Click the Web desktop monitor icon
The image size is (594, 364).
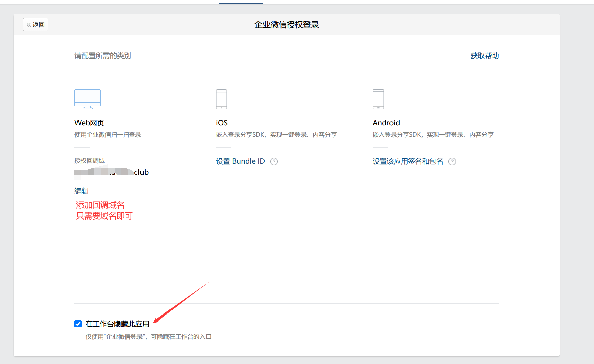coord(88,99)
